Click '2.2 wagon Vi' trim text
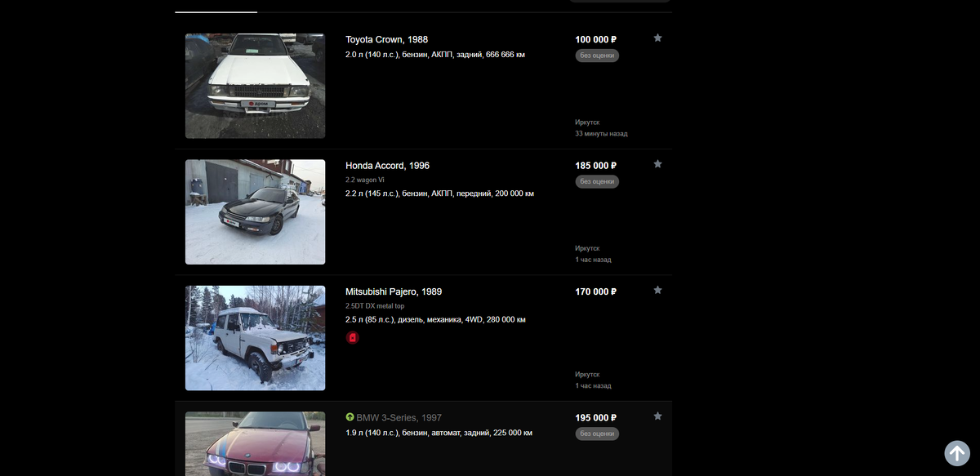 [364, 180]
